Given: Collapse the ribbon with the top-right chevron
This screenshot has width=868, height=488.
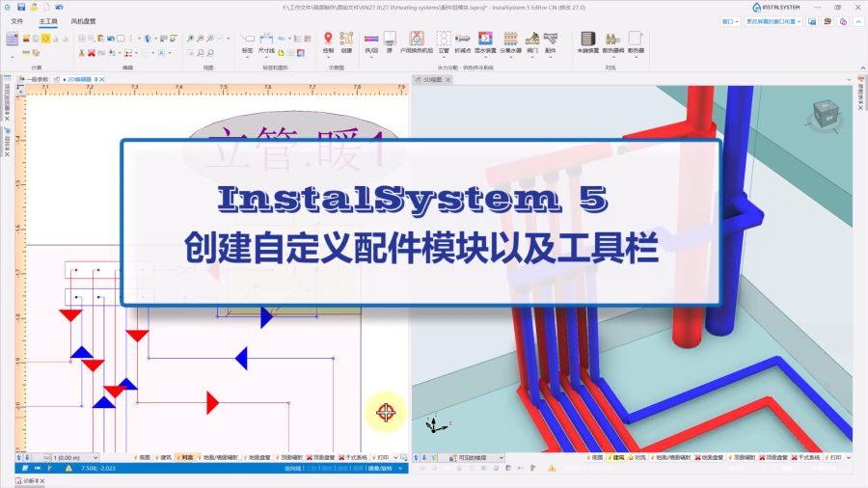Looking at the screenshot, I should point(857,20).
